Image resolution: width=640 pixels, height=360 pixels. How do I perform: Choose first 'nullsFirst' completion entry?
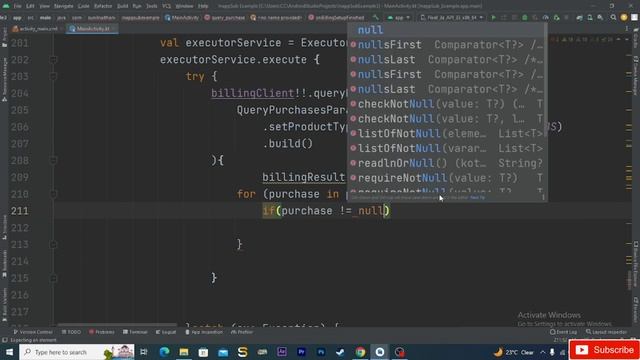pos(447,44)
